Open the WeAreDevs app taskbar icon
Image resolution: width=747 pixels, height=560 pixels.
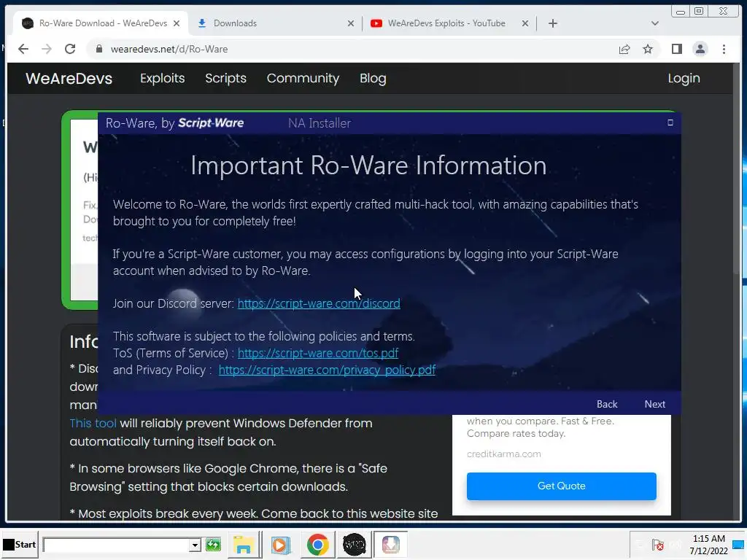tap(354, 544)
